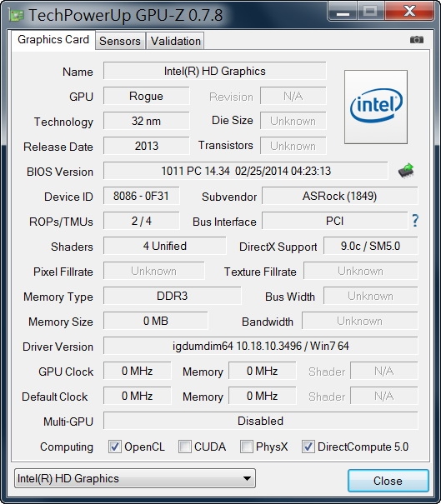This screenshot has height=504, width=441.
Task: Click the BIOS save chip icon
Action: click(406, 170)
